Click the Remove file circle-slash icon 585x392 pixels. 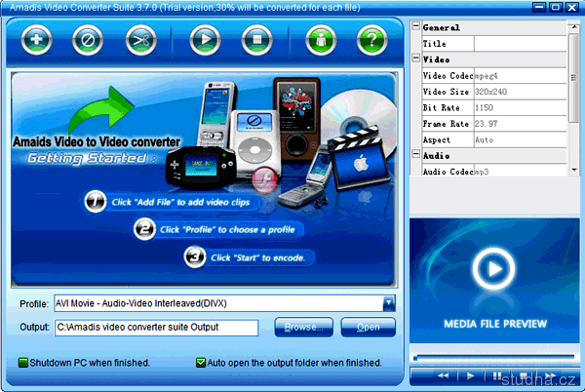[x=88, y=40]
